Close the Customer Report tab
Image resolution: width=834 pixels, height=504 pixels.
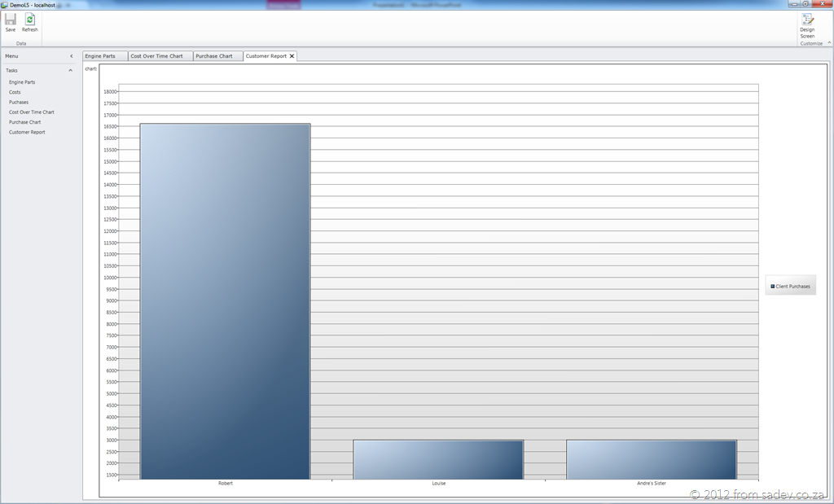(x=292, y=56)
